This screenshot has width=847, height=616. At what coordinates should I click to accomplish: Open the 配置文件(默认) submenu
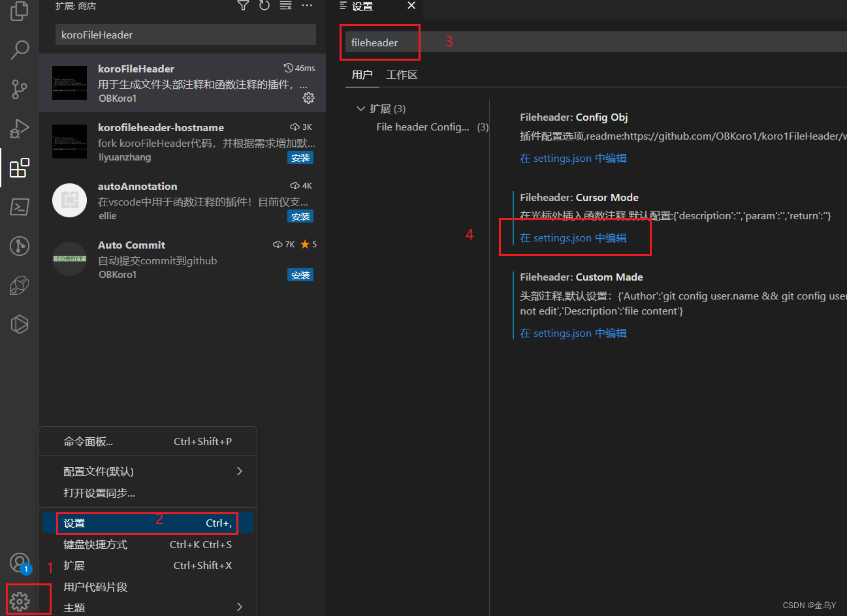(x=148, y=472)
